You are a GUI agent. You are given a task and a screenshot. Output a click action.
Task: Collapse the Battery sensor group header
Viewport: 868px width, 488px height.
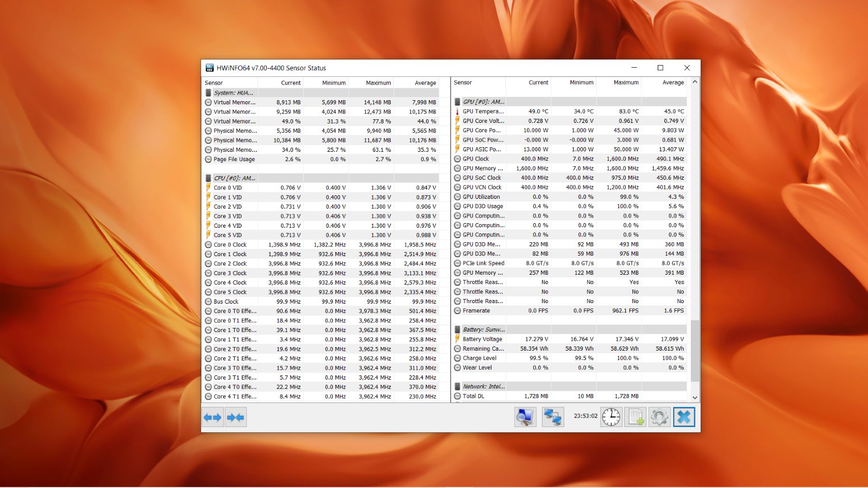[x=484, y=329]
